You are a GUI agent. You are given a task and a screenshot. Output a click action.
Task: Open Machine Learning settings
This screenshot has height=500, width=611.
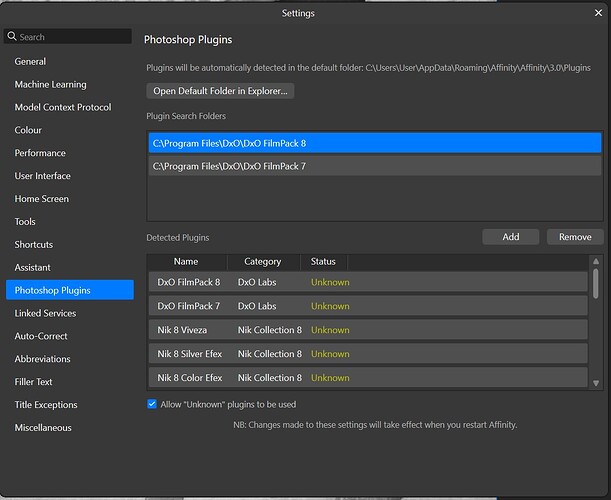tap(50, 85)
